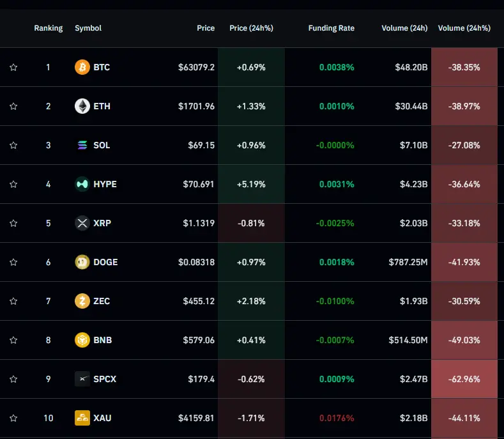
Task: Select ETH price $1701.96
Action: click(196, 106)
